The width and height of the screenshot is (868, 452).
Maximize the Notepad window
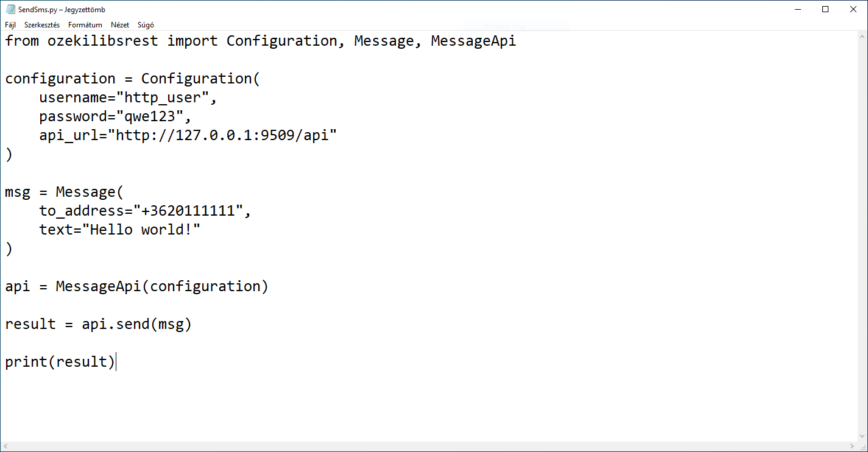[825, 9]
